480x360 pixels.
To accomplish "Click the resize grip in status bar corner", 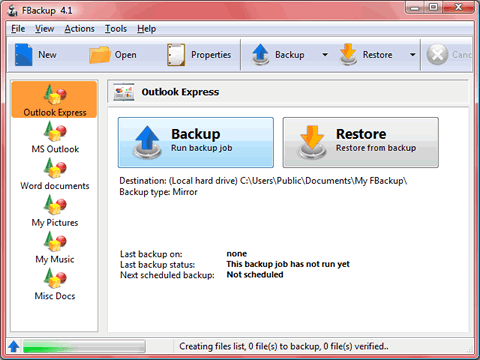I will pos(470,350).
